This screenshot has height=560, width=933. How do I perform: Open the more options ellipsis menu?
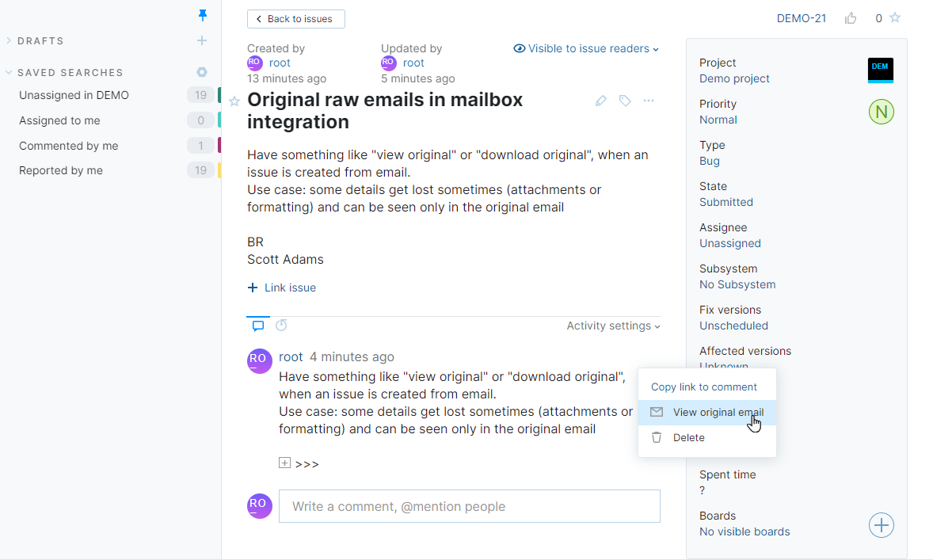pyautogui.click(x=649, y=101)
